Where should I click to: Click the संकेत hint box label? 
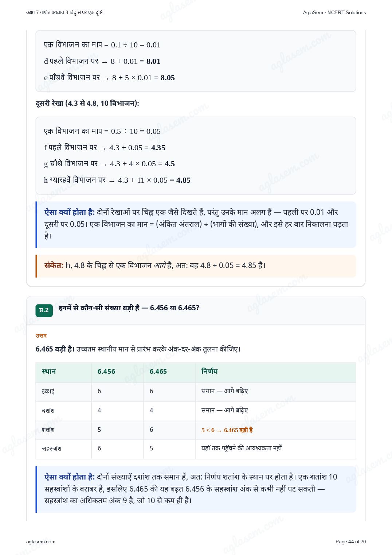(54, 265)
